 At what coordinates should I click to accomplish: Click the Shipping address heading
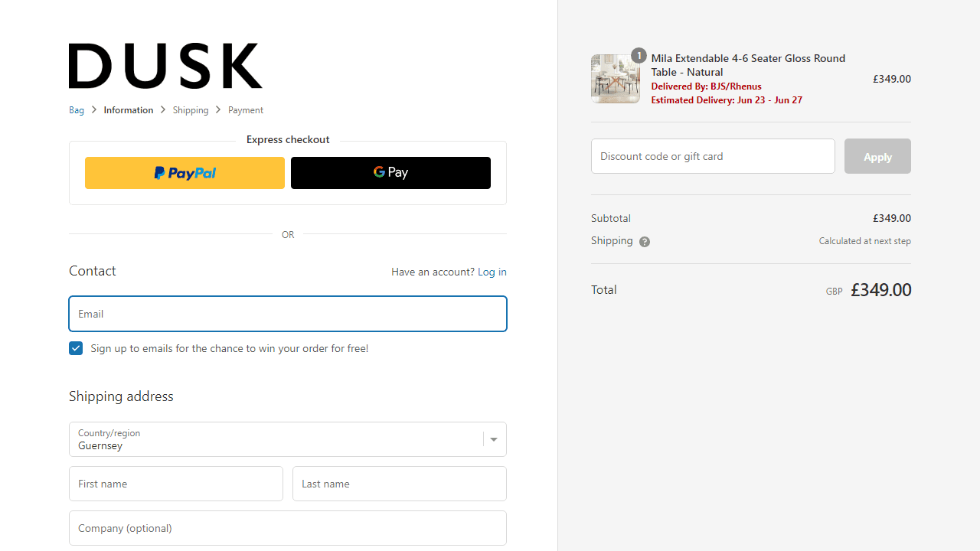(121, 396)
